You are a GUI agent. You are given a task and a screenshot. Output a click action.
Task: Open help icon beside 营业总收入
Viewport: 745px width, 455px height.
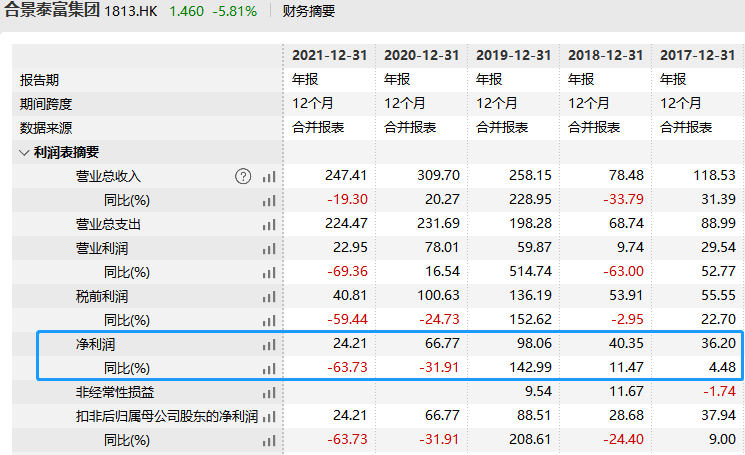click(x=243, y=177)
